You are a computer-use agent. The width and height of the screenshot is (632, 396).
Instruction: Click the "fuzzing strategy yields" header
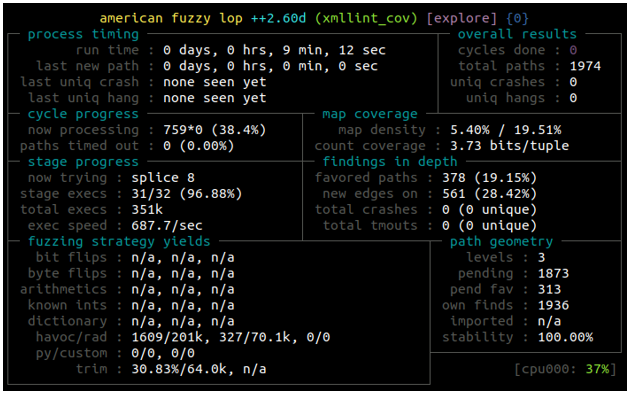tap(119, 242)
